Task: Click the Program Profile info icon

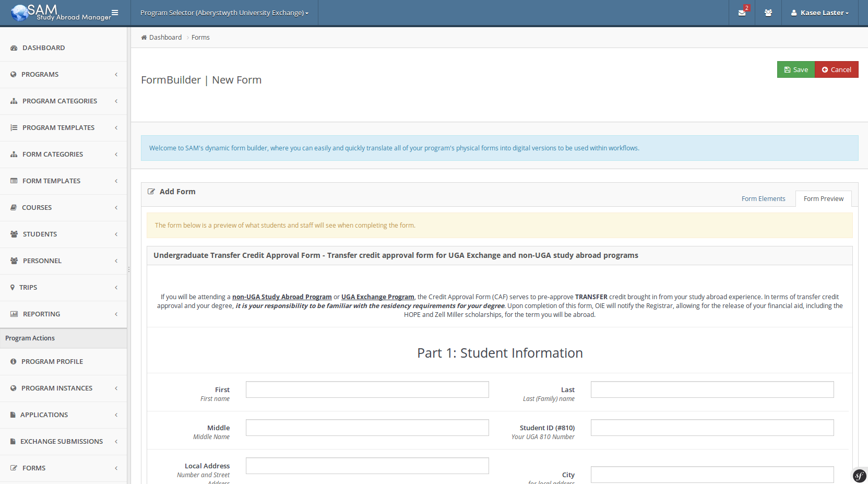Action: tap(14, 362)
